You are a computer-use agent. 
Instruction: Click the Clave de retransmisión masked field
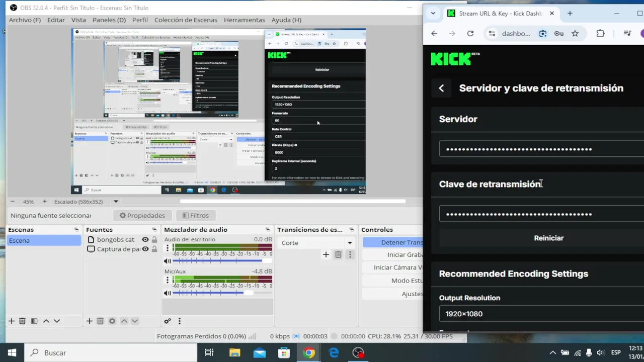click(x=542, y=214)
